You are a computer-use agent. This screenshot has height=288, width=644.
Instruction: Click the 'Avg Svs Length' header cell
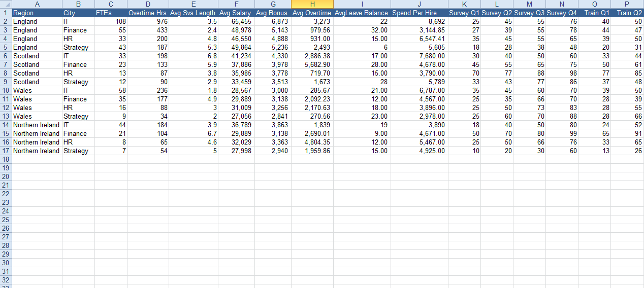click(193, 13)
